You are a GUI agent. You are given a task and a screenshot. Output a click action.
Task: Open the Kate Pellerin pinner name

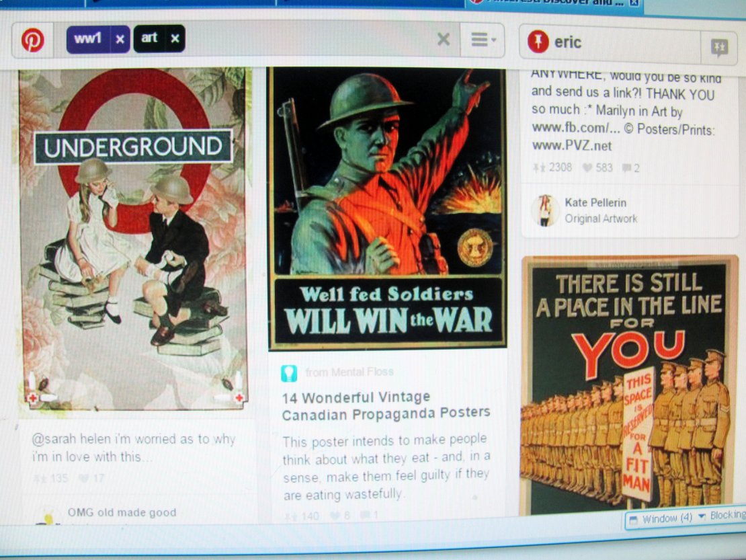[x=595, y=202]
